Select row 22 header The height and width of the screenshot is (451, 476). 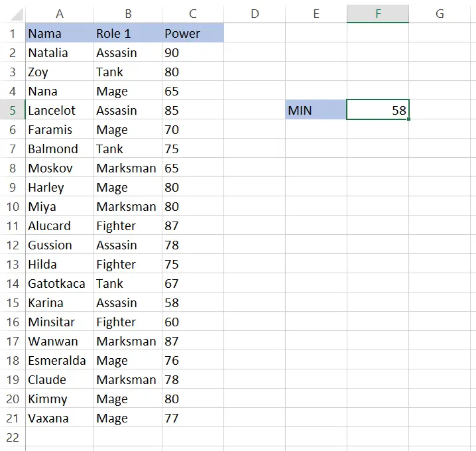click(13, 436)
